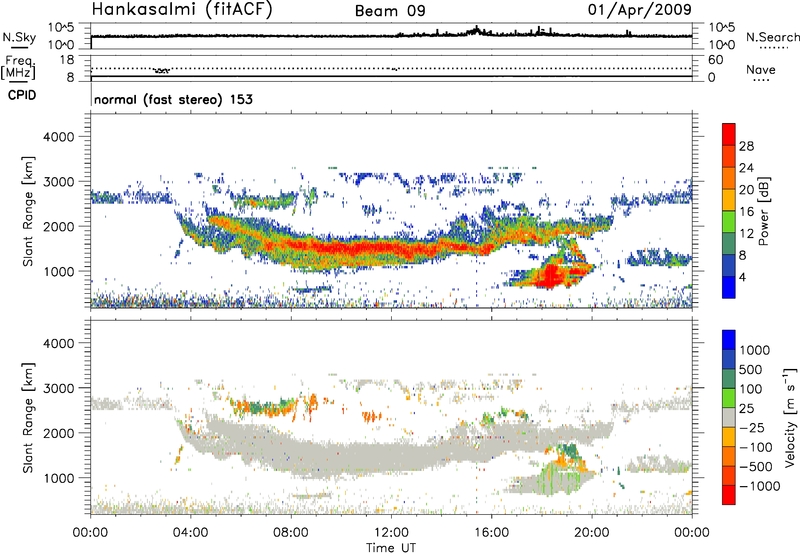Click the 'Nave' legend label
The height and width of the screenshot is (554, 800).
tap(761, 70)
